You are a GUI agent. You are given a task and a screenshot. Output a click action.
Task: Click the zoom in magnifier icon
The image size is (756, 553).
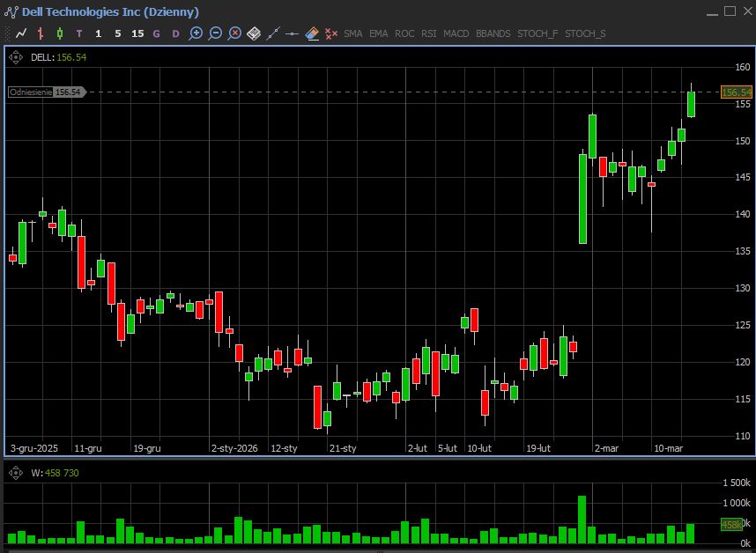196,33
